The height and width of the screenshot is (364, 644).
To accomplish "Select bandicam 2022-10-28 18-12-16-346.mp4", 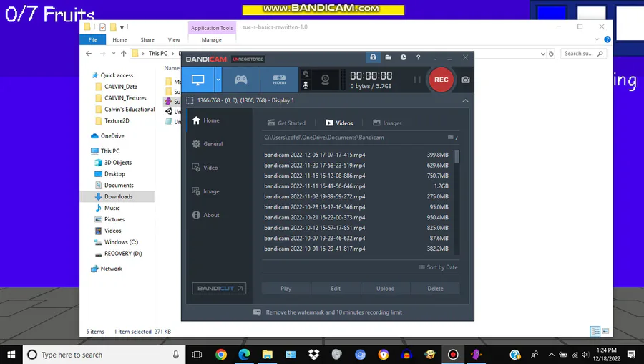I will [356, 207].
